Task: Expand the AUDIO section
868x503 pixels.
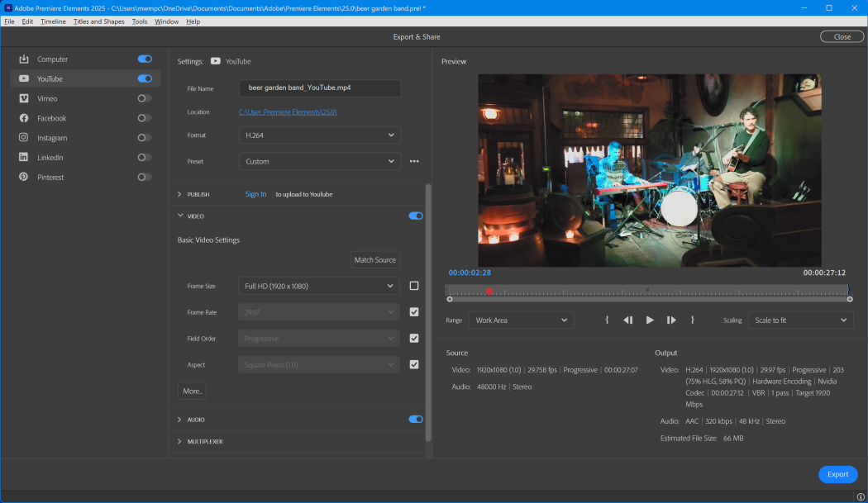Action: click(x=179, y=420)
